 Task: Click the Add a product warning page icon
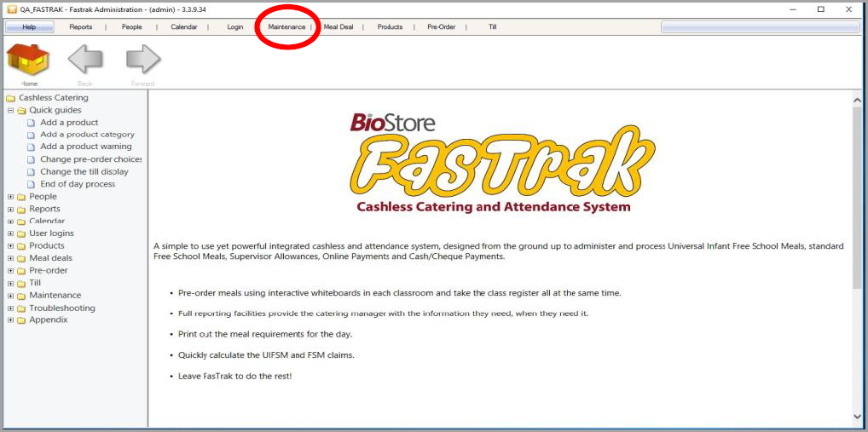[x=31, y=147]
